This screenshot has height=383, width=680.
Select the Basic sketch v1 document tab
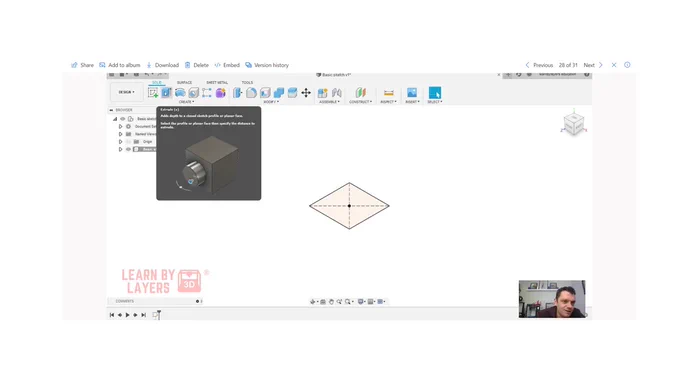pyautogui.click(x=333, y=75)
